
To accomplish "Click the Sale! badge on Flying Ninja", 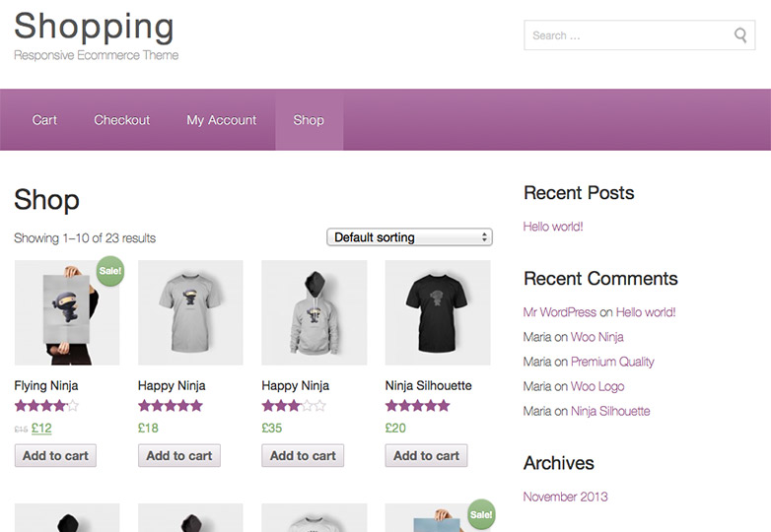I will pyautogui.click(x=109, y=271).
